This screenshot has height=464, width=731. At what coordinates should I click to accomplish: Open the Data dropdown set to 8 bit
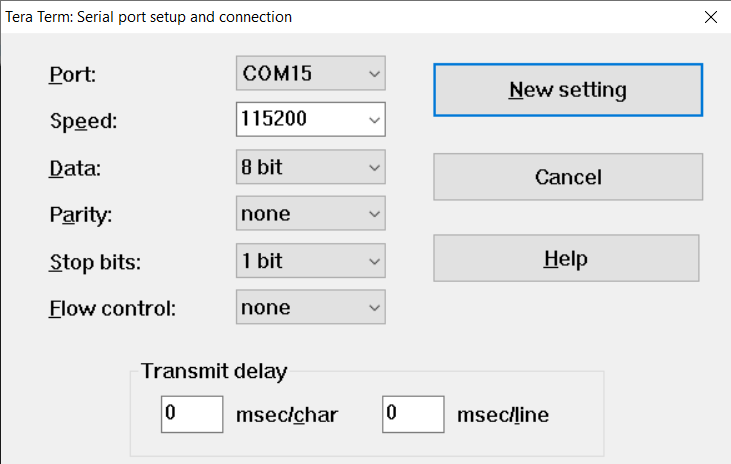coord(311,167)
